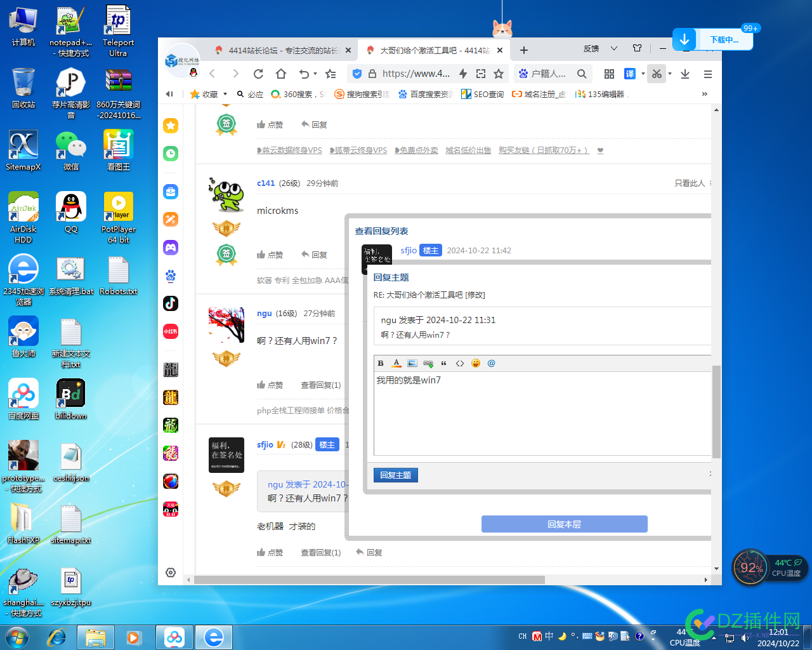Screen dimensions: 812x650
Task: Click the code brackets icon in reply editor
Action: tap(460, 363)
